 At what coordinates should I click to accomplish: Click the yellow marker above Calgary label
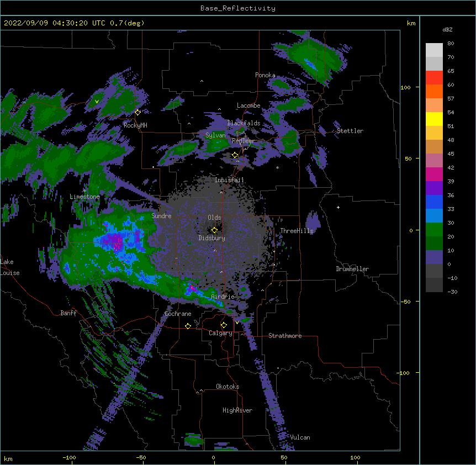pos(224,325)
